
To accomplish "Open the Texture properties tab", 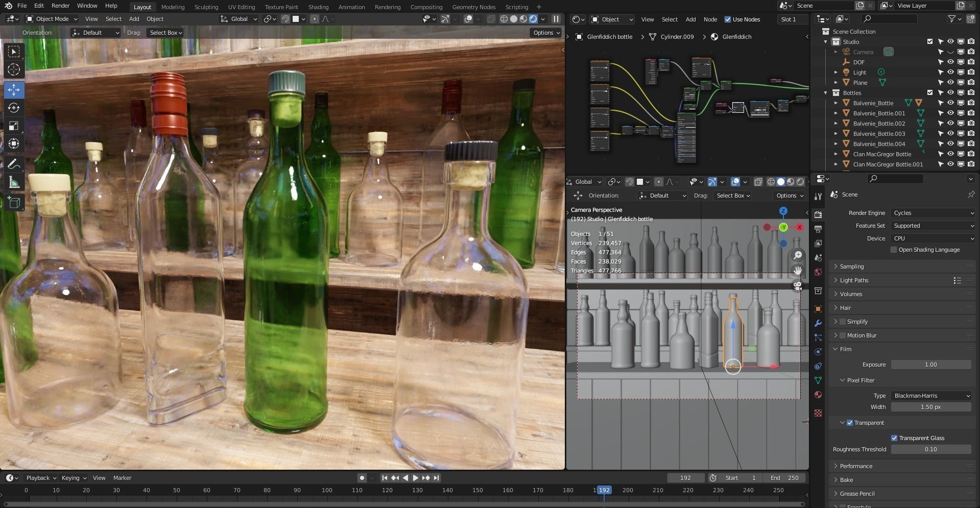I will pyautogui.click(x=818, y=413).
